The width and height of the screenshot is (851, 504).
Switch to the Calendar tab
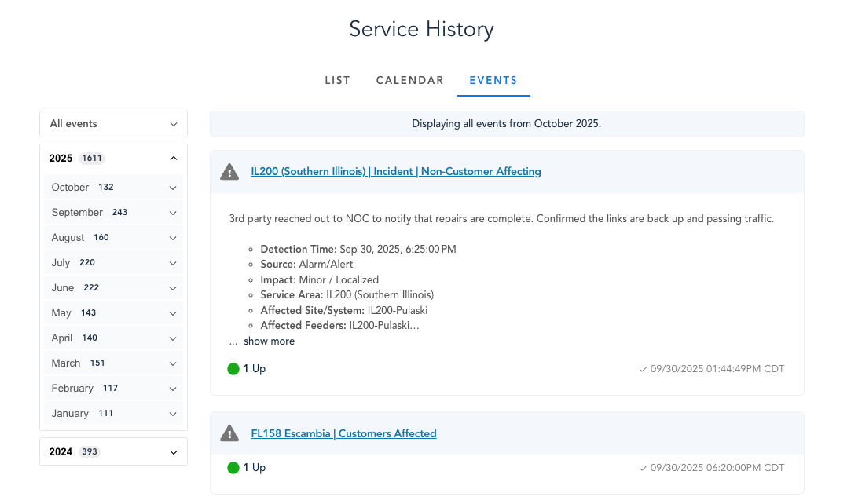[x=410, y=80]
